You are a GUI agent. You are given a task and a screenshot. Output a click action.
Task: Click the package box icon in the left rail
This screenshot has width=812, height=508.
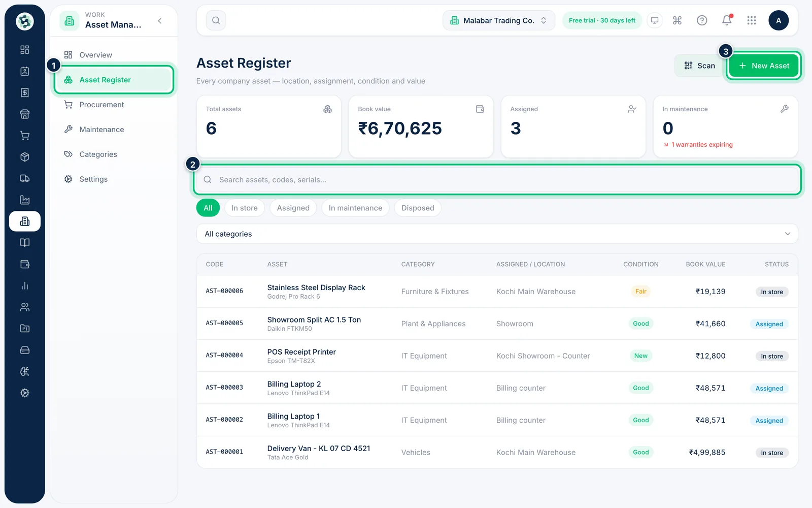point(24,157)
